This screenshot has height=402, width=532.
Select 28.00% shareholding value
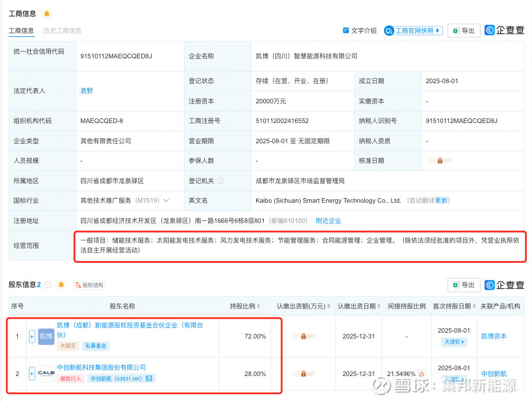255,374
